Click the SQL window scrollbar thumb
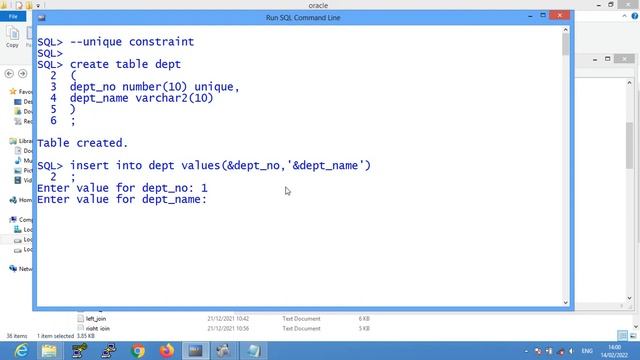640x360 pixels. tap(565, 44)
